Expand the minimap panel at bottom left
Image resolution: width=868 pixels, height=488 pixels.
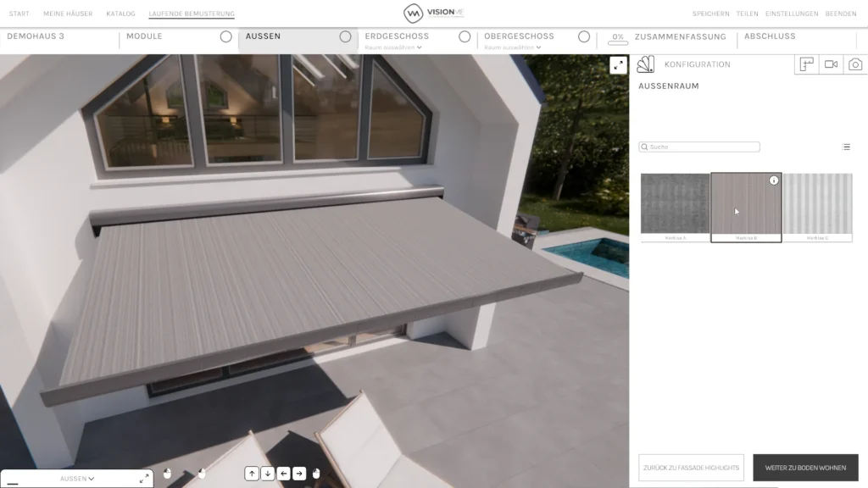pyautogui.click(x=143, y=479)
